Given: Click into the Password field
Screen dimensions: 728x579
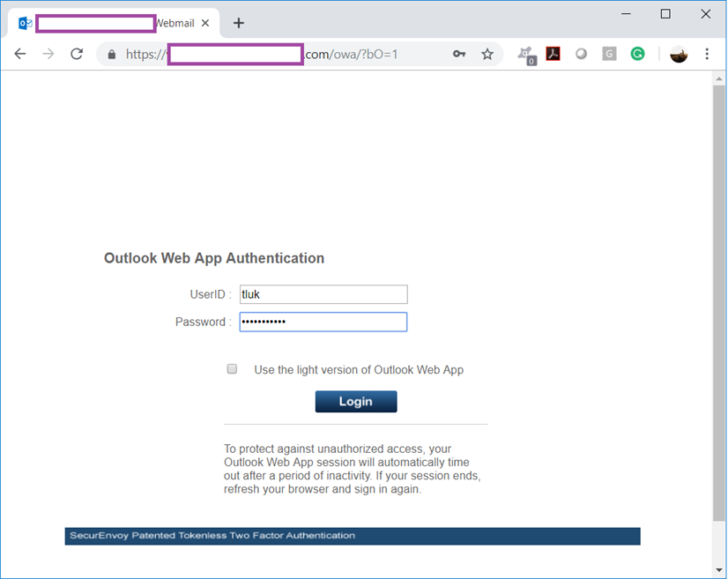Looking at the screenshot, I should (323, 322).
